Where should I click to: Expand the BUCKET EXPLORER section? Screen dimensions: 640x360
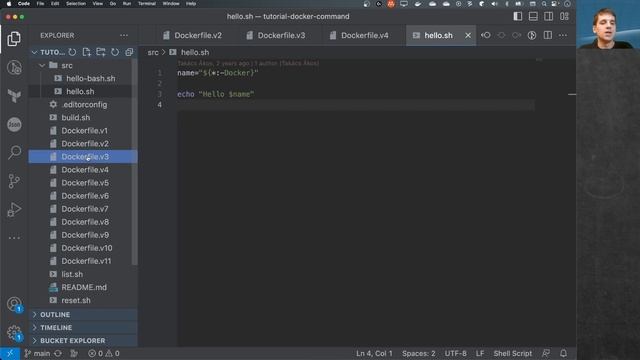(x=83, y=341)
